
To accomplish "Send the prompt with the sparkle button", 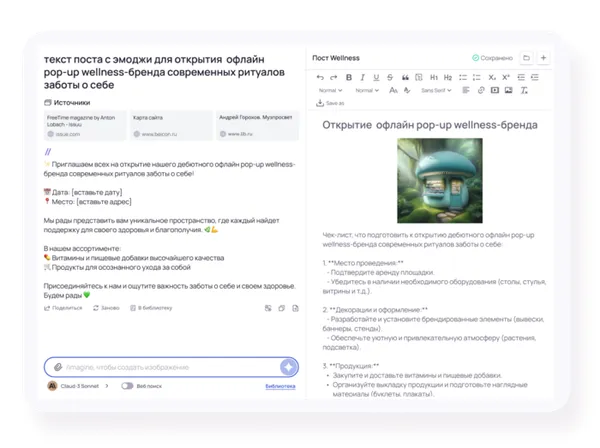I will pos(289,367).
